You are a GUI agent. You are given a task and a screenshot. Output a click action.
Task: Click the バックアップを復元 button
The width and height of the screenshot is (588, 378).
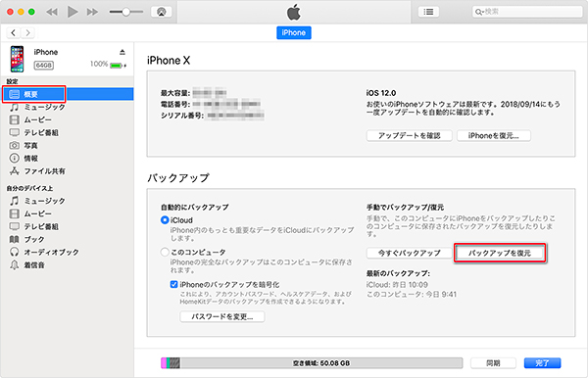500,253
